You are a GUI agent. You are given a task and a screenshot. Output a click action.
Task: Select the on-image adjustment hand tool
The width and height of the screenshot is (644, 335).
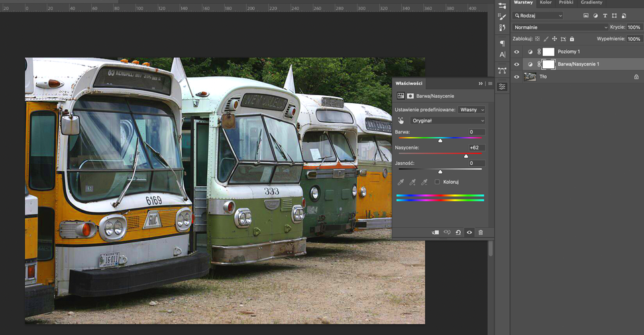[x=401, y=121]
